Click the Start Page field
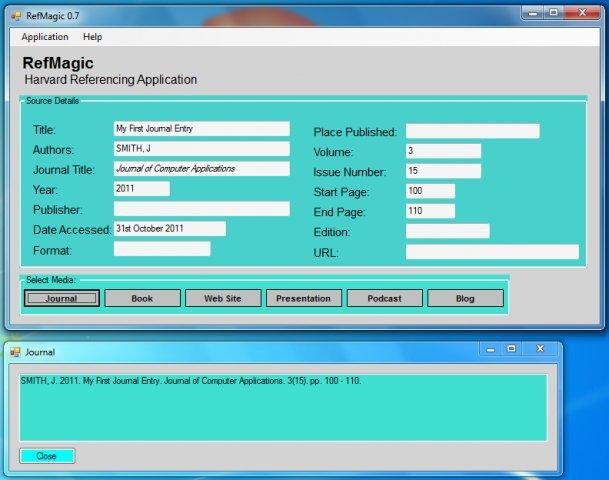609x480 pixels. [430, 191]
